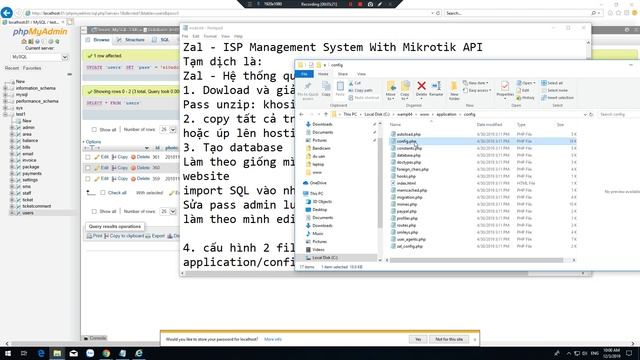This screenshot has width=640, height=360.
Task: Open the Easy access dropdown in Explorer ribbon
Action: pos(477,90)
